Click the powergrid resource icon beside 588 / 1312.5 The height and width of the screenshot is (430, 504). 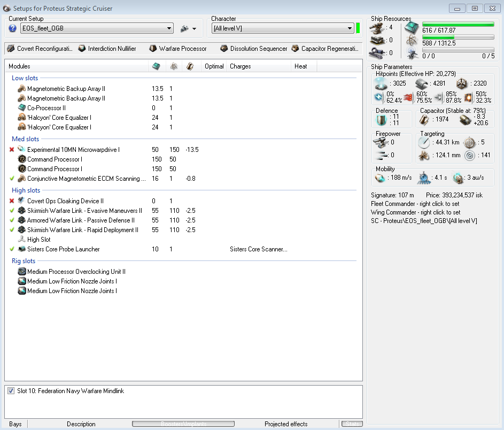[412, 41]
